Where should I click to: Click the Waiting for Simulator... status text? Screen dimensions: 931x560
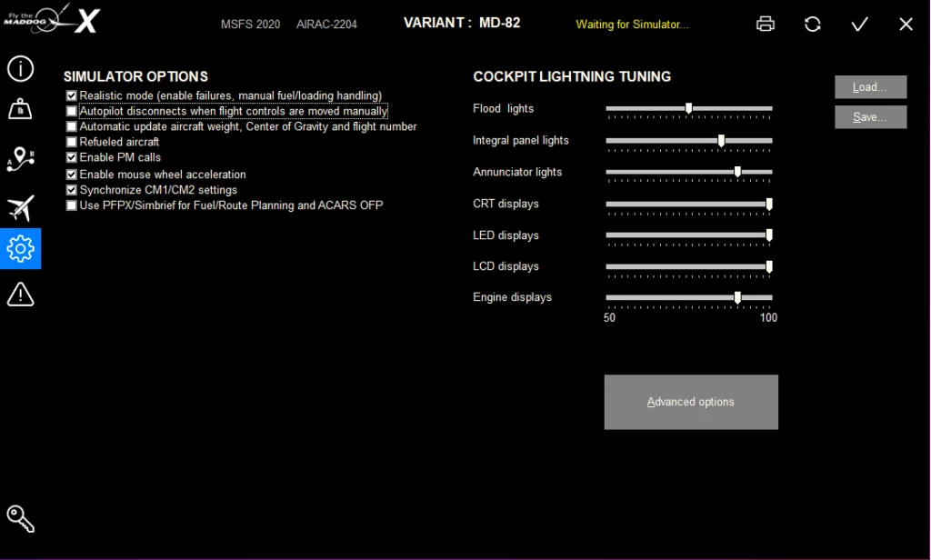pyautogui.click(x=633, y=25)
